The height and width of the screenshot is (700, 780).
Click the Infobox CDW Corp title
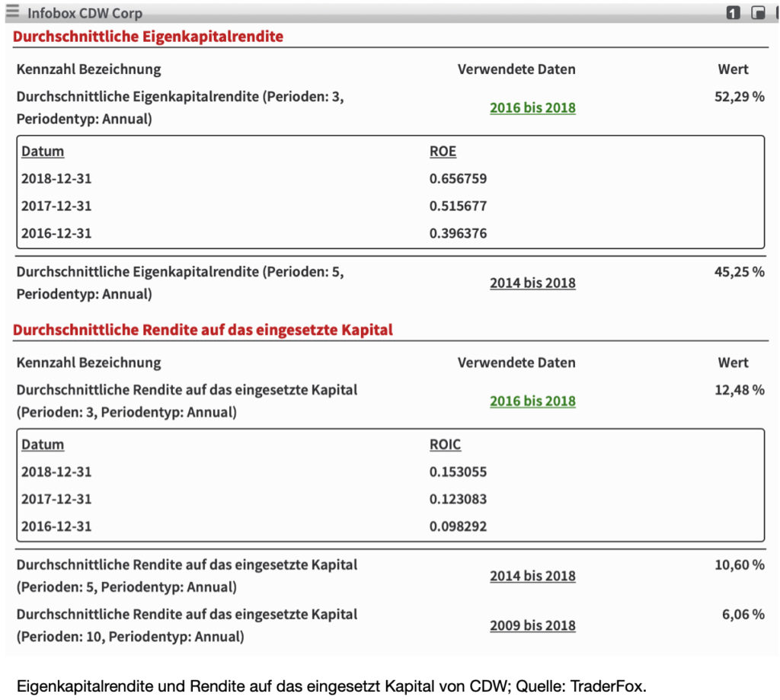click(85, 13)
